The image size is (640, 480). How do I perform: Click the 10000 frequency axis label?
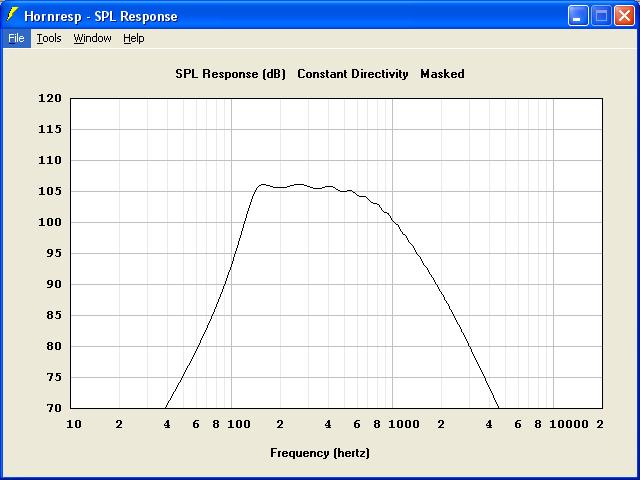[569, 424]
